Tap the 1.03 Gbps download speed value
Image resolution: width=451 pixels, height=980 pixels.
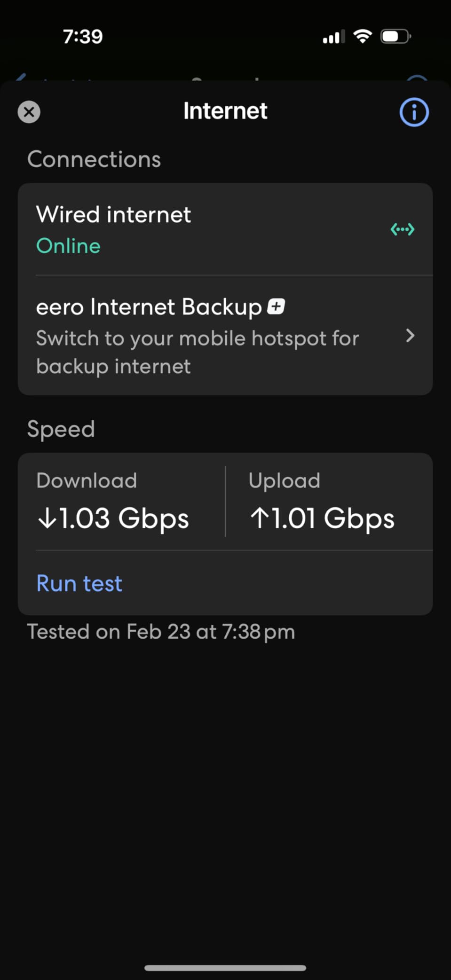124,518
